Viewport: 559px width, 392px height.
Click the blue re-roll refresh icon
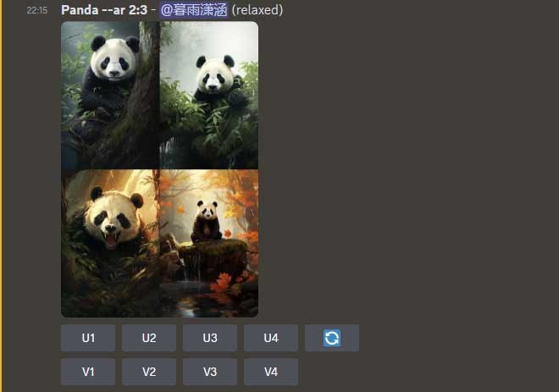click(x=331, y=338)
